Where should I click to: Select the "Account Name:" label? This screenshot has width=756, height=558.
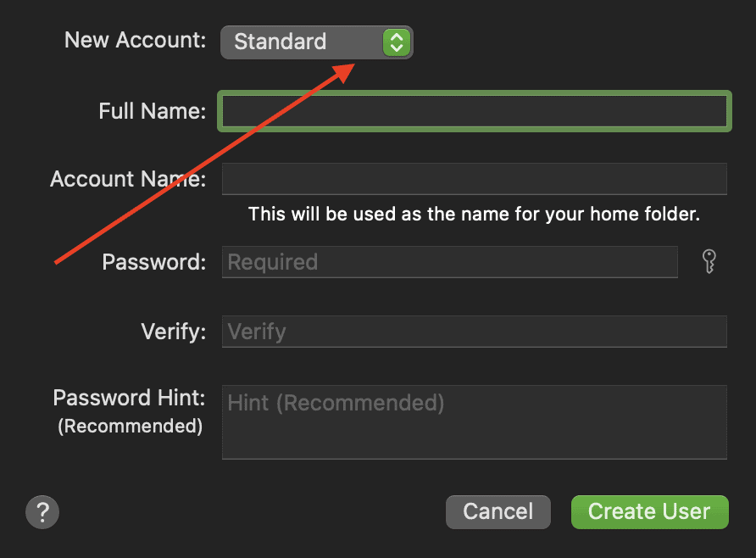(128, 179)
